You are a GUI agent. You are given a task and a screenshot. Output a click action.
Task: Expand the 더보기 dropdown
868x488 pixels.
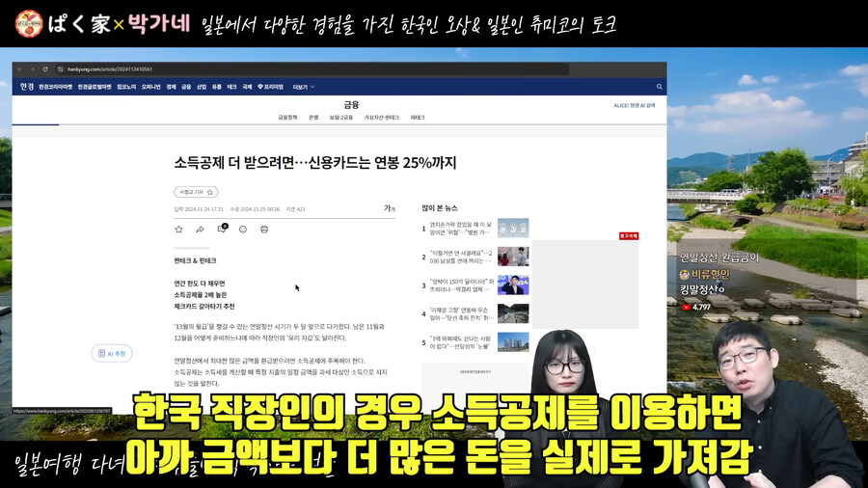[304, 87]
